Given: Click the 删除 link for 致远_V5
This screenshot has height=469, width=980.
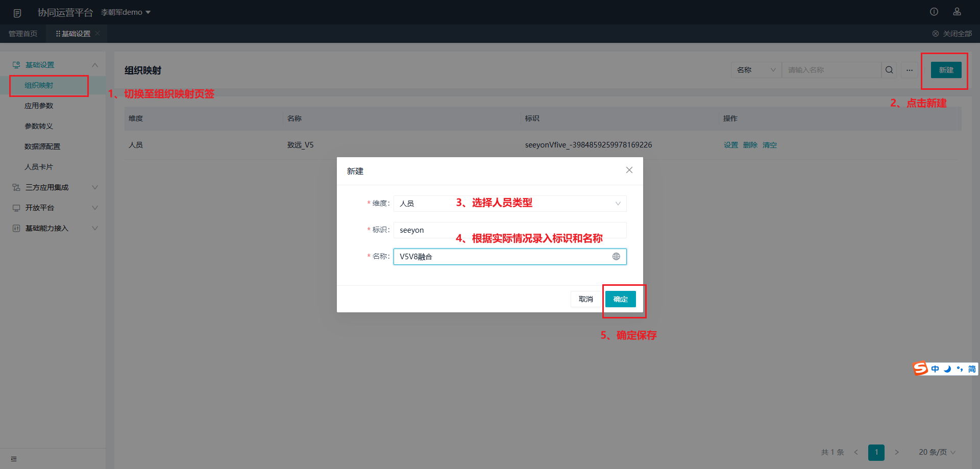Looking at the screenshot, I should coord(750,145).
